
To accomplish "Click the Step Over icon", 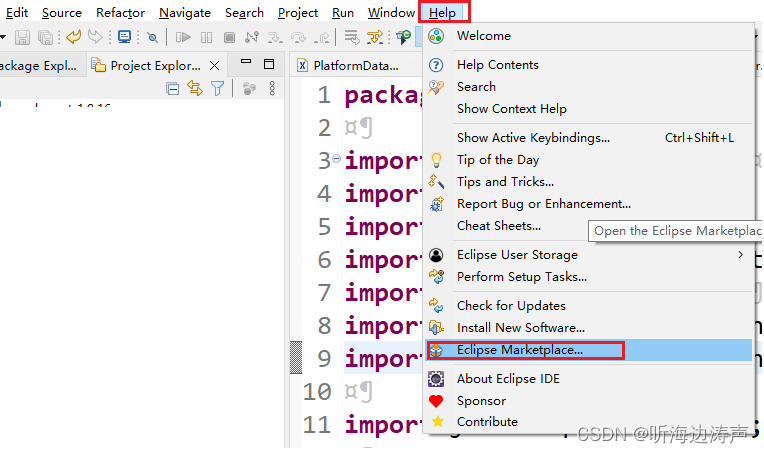I will tap(298, 37).
